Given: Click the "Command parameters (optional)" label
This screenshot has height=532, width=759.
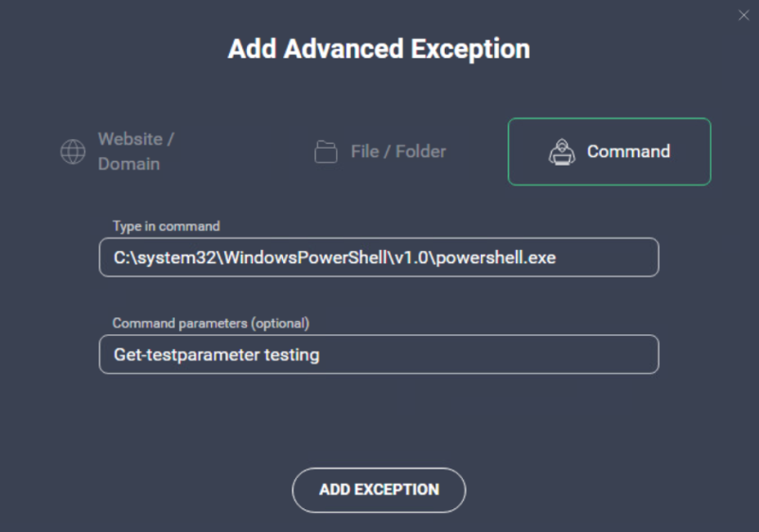Looking at the screenshot, I should tap(210, 324).
